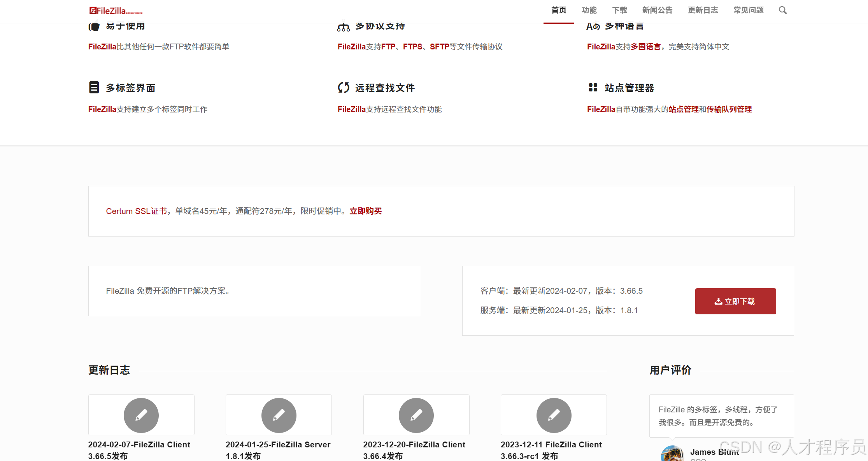Click the 站点管理器 grid icon
The image size is (868, 461).
pyautogui.click(x=593, y=88)
